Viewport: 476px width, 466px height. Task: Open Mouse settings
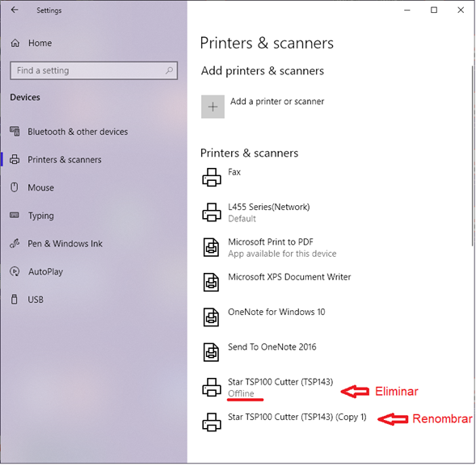coord(40,187)
